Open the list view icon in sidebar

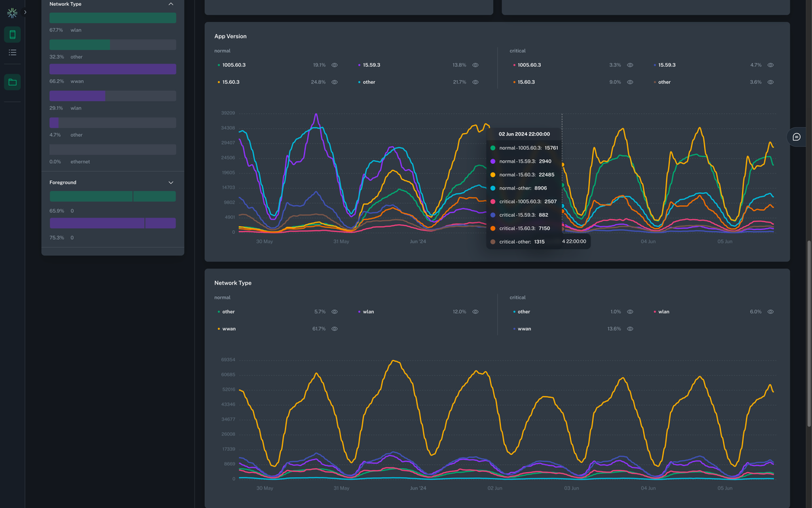pos(12,52)
